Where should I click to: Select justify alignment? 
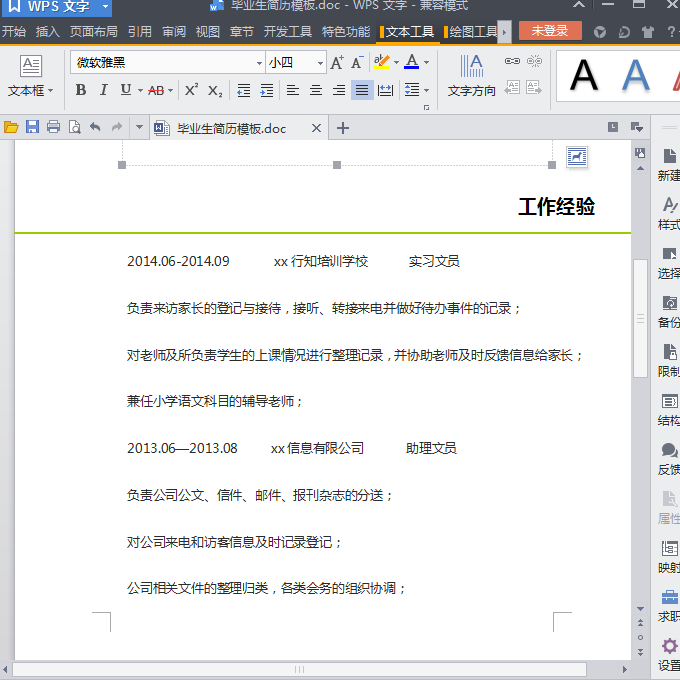pyautogui.click(x=362, y=90)
